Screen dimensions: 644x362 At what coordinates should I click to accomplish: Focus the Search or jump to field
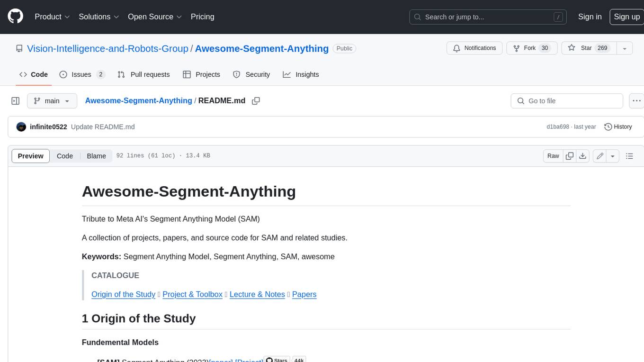[x=488, y=17]
